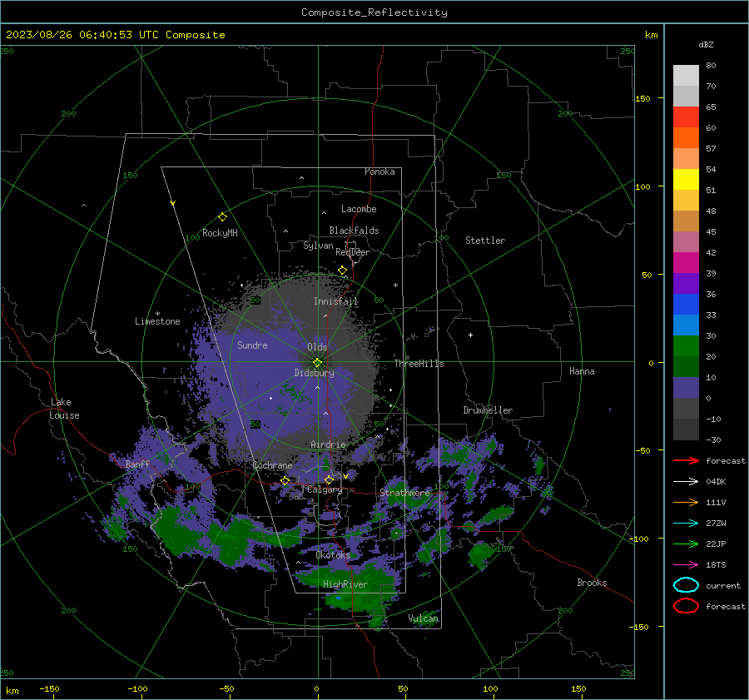749x700 pixels.
Task: Click the Didsbury label
Action: pos(314,373)
